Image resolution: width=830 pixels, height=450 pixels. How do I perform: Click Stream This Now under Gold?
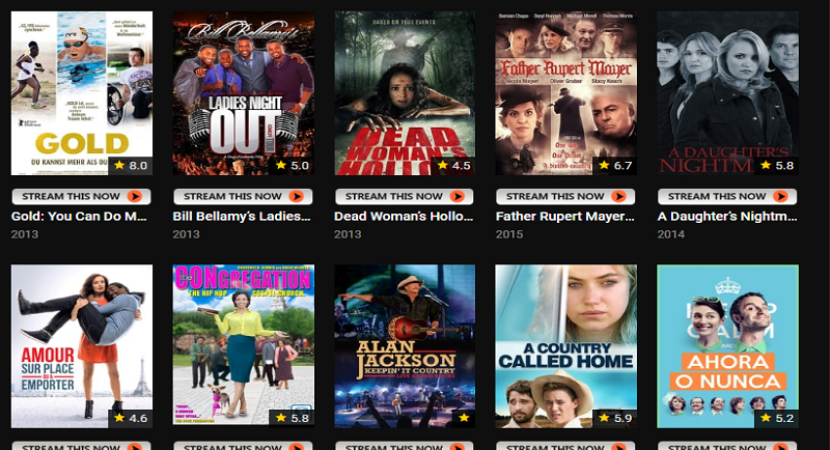[82, 196]
